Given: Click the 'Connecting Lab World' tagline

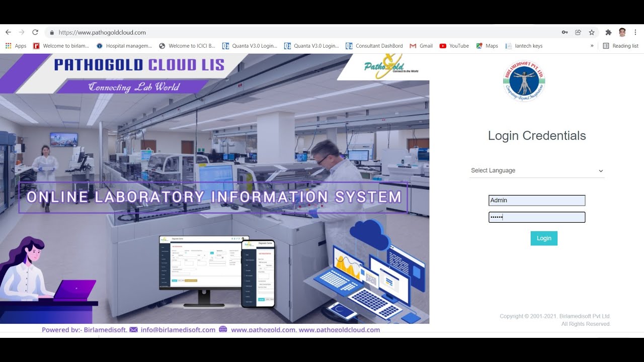Looking at the screenshot, I should [x=134, y=86].
